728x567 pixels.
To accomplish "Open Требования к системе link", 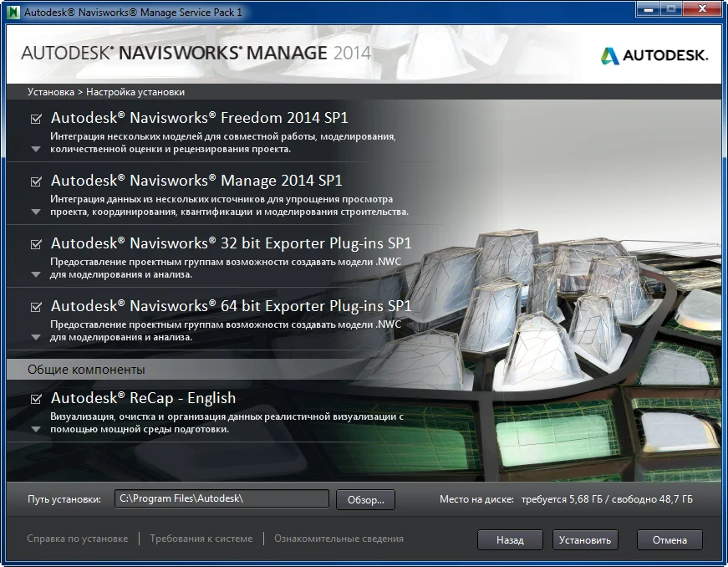I will click(201, 539).
